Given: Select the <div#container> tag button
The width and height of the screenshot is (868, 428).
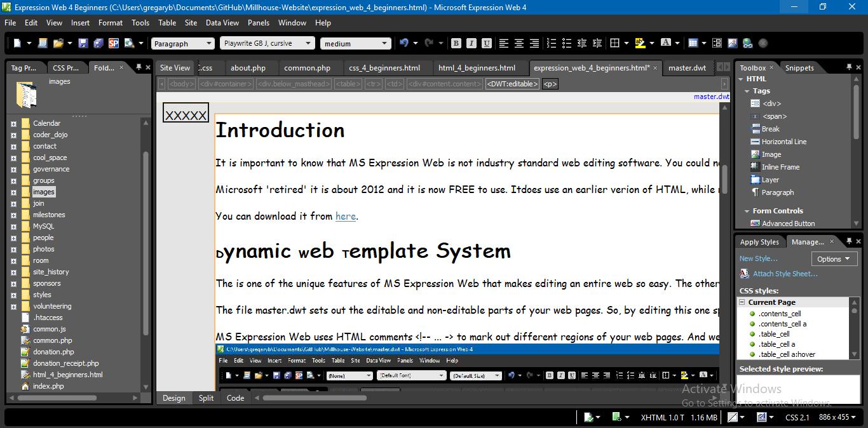Looking at the screenshot, I should (x=226, y=84).
